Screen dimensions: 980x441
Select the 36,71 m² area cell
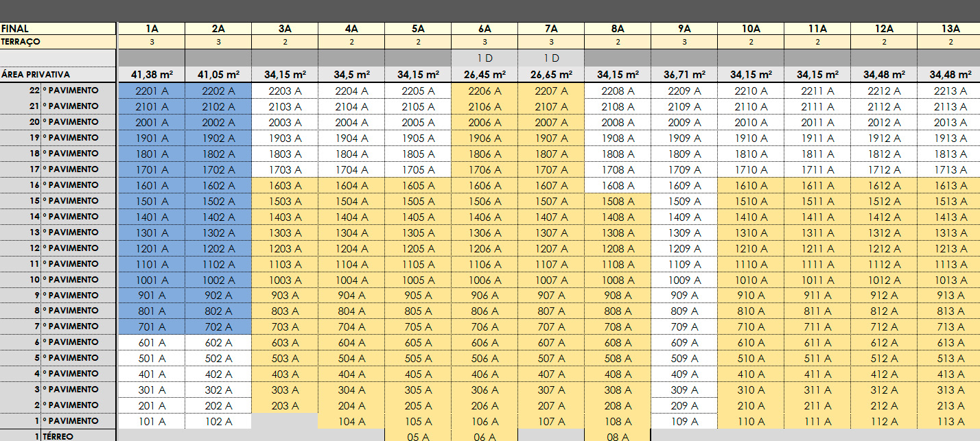pos(684,74)
